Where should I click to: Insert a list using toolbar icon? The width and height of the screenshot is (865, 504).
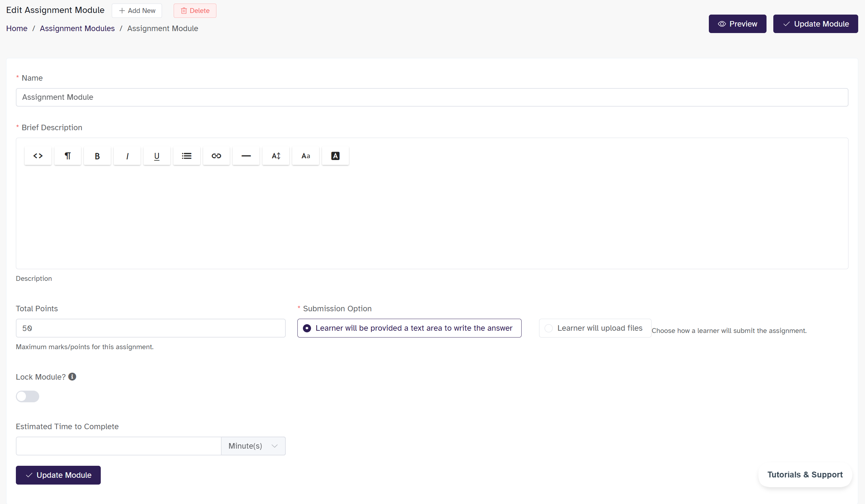(x=186, y=156)
